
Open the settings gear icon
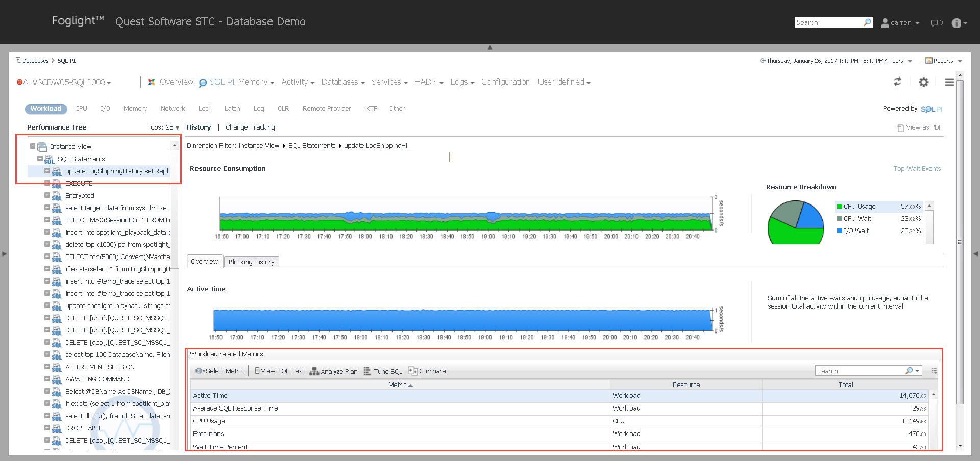(924, 82)
